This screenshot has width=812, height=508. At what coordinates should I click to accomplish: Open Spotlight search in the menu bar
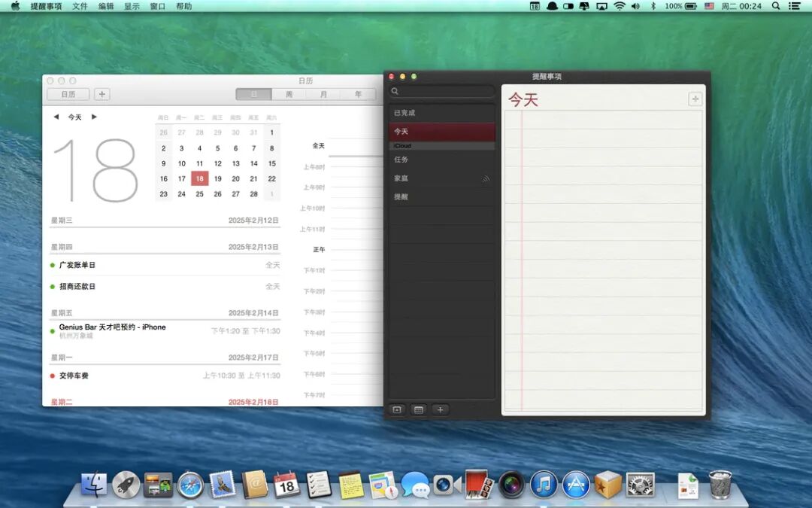tap(776, 6)
